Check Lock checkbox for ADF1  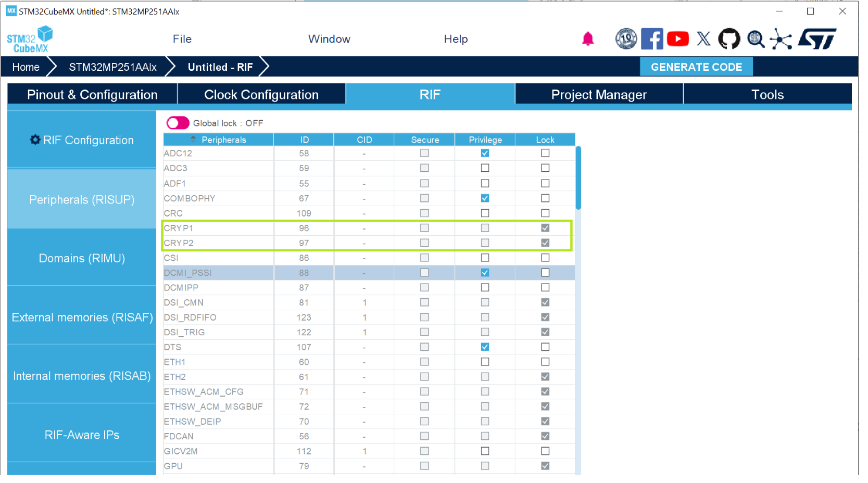tap(545, 183)
